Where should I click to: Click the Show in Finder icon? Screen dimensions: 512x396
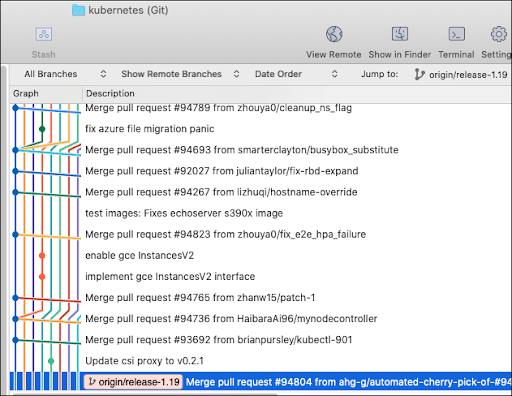point(400,34)
